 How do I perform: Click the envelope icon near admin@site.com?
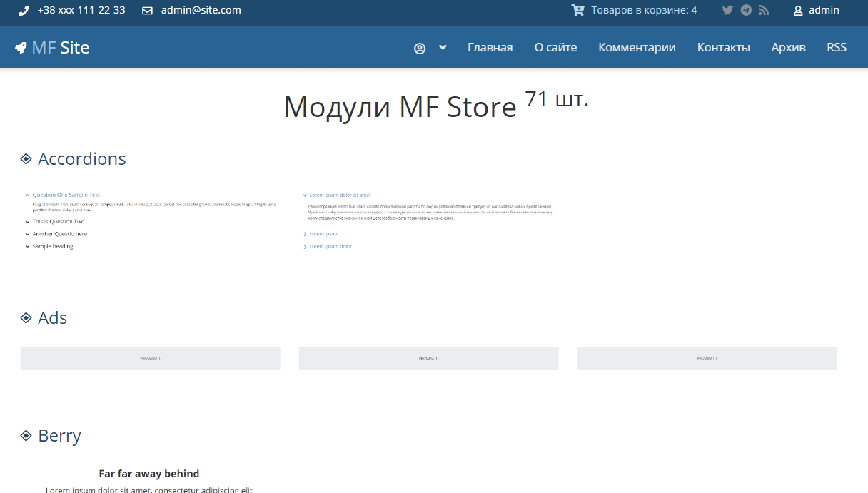click(148, 11)
